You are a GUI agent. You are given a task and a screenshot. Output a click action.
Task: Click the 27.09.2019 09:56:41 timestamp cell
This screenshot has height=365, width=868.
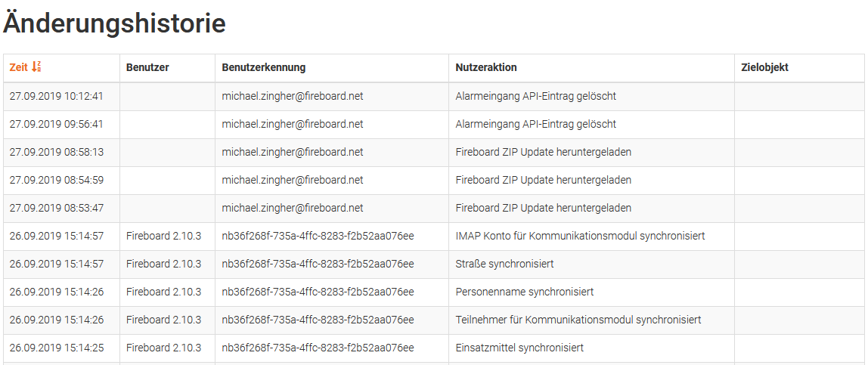pyautogui.click(x=57, y=124)
